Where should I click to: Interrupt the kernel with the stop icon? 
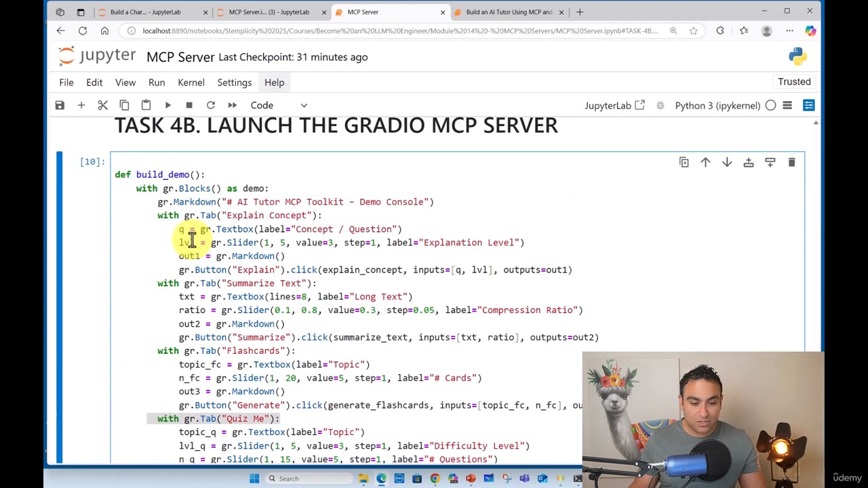coord(189,105)
